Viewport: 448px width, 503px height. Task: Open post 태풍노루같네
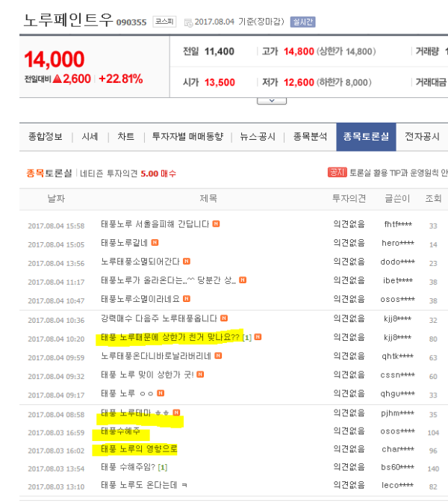click(x=125, y=243)
